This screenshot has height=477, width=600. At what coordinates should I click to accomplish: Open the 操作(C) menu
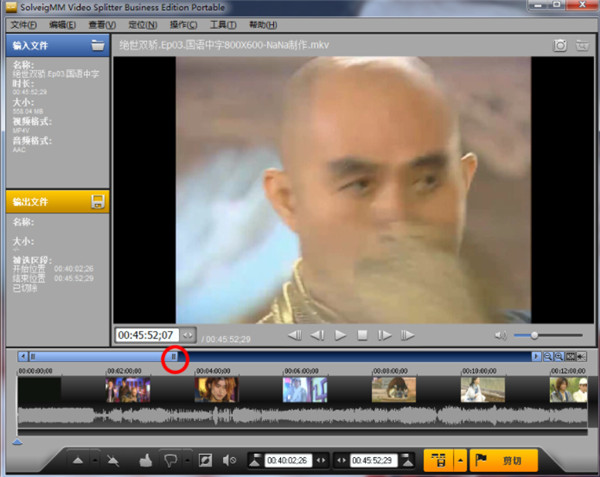pos(184,25)
